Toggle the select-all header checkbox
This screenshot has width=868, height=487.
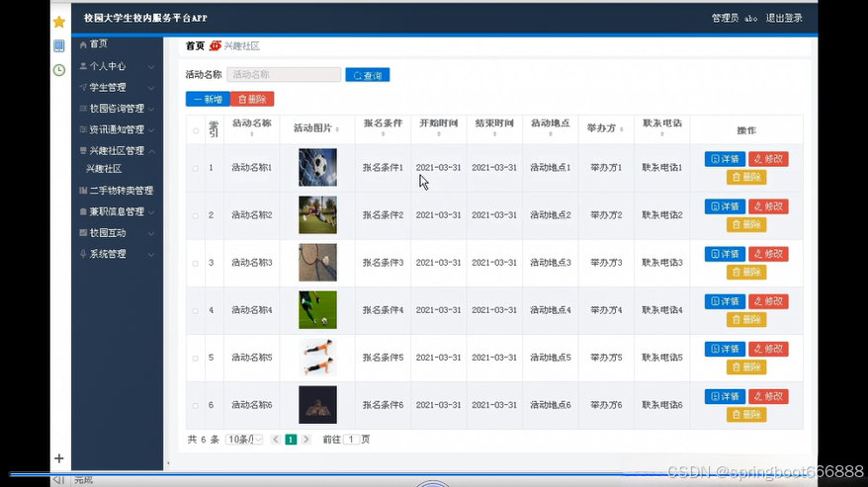pyautogui.click(x=196, y=131)
